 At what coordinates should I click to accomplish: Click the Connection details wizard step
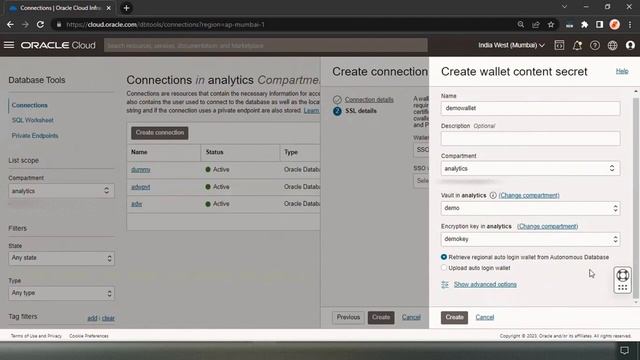(x=369, y=100)
